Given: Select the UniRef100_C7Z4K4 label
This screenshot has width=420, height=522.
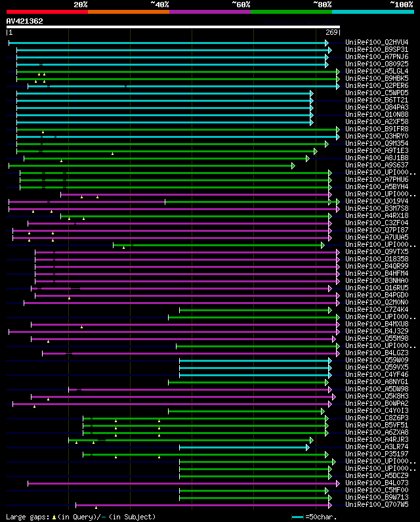Looking at the screenshot, I should point(377,310).
